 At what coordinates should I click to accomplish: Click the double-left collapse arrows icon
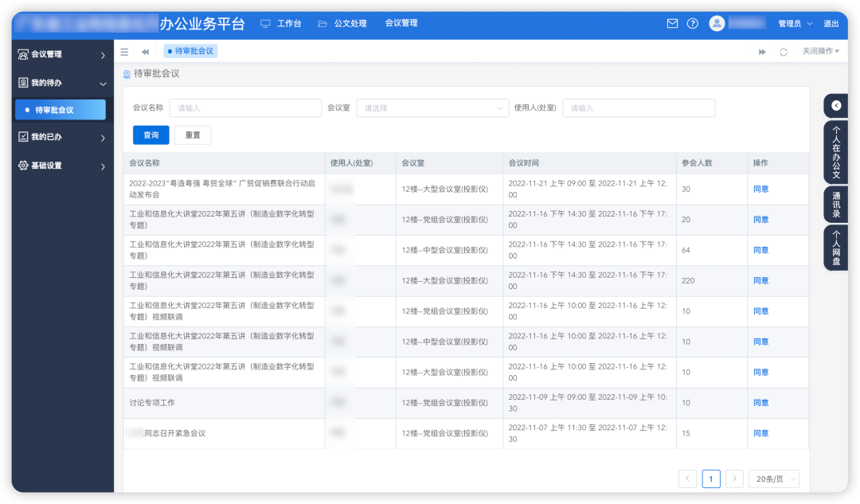tap(144, 51)
